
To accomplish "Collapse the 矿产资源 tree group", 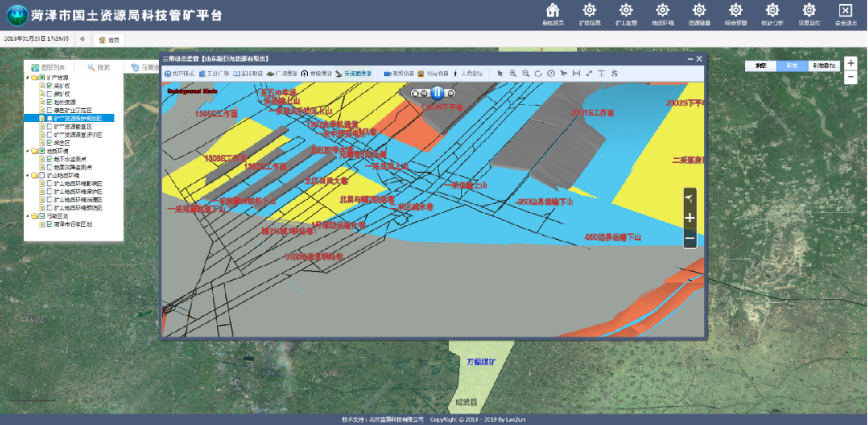I will (x=28, y=78).
